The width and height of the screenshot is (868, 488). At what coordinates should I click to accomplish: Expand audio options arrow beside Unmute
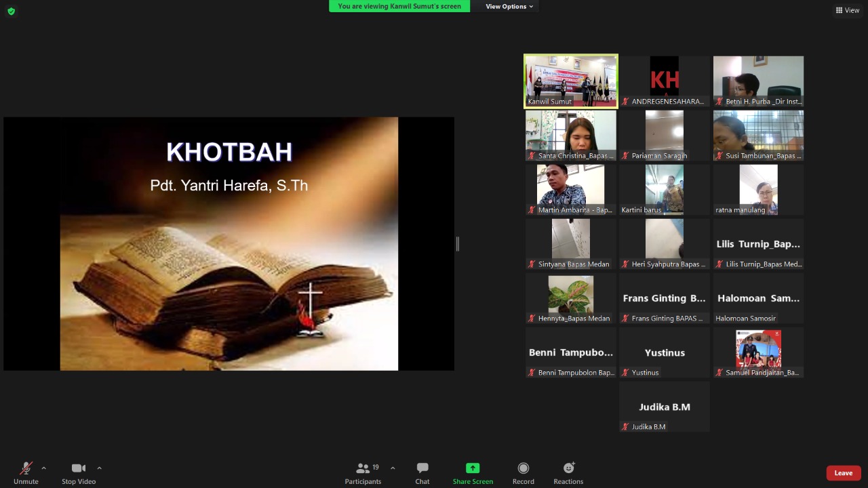(44, 468)
